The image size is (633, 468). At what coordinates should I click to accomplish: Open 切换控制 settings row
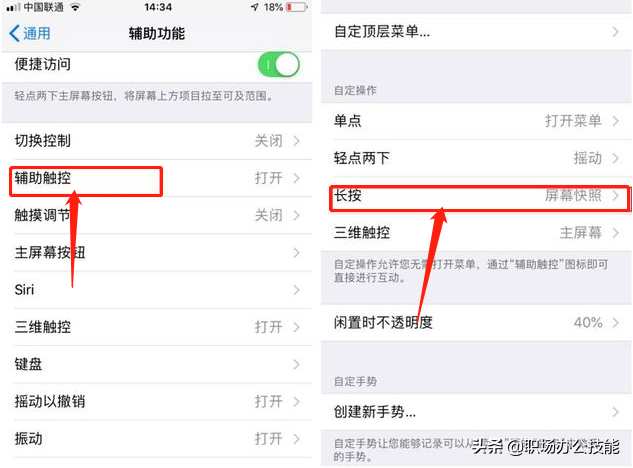pyautogui.click(x=157, y=141)
